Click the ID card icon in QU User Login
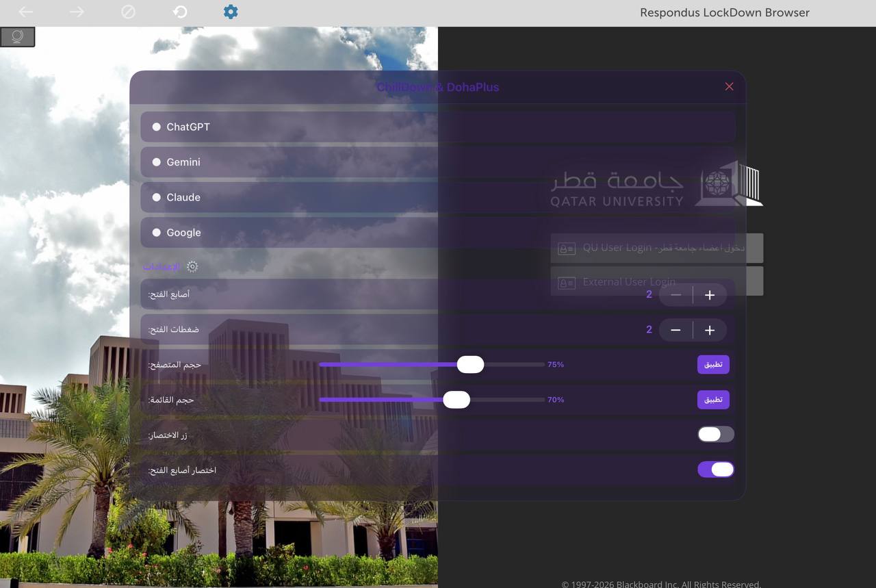The image size is (876, 588). pyautogui.click(x=567, y=248)
